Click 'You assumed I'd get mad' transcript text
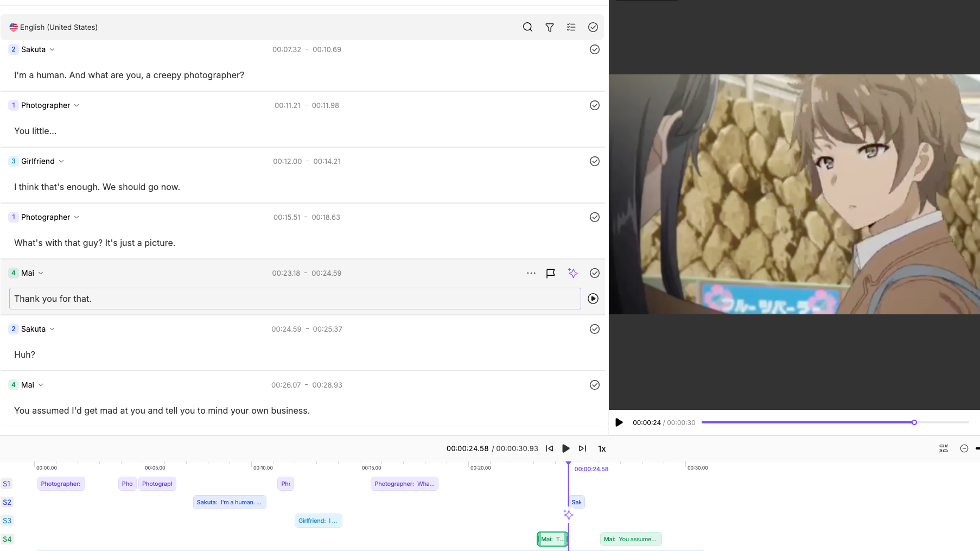 click(x=162, y=410)
